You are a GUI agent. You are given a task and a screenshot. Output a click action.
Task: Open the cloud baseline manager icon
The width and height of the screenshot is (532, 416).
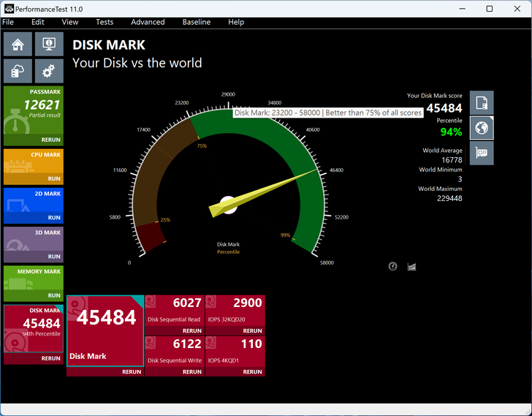tap(18, 71)
